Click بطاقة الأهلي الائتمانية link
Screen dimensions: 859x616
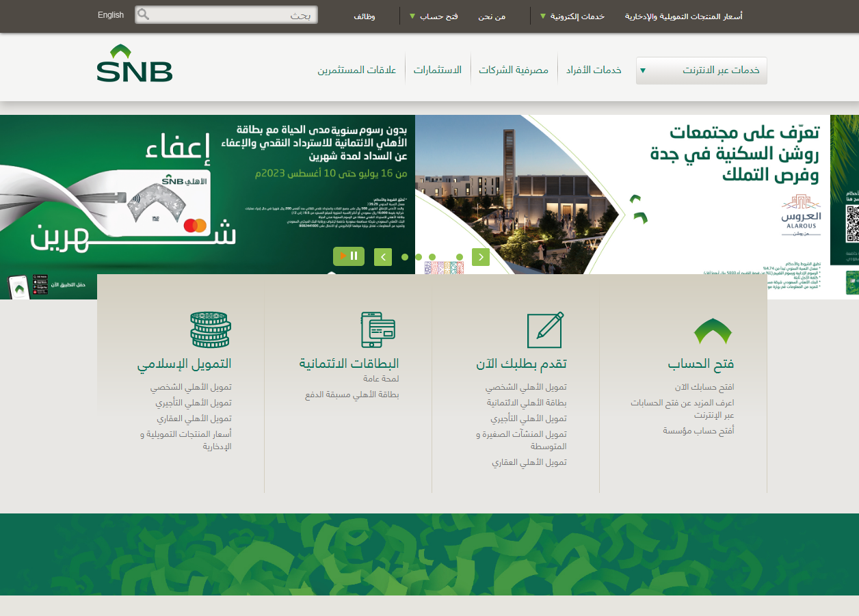pyautogui.click(x=527, y=403)
